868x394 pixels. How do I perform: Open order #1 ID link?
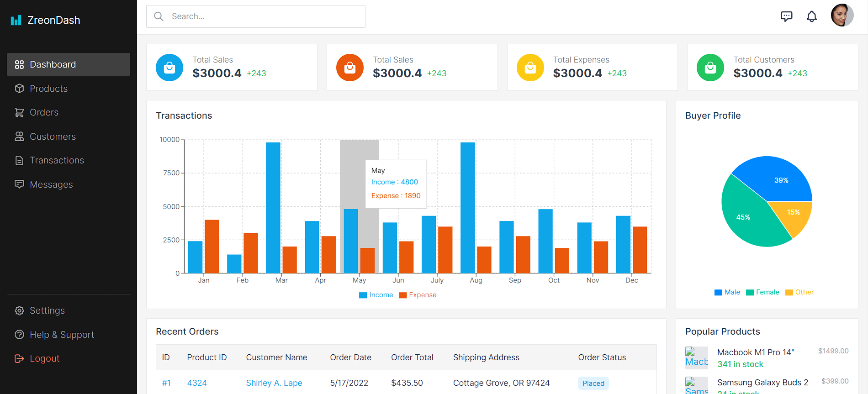click(x=166, y=383)
